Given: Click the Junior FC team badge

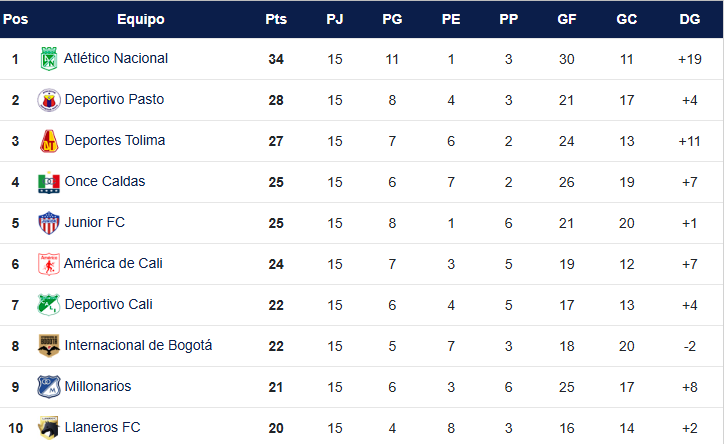Looking at the screenshot, I should click(x=48, y=223).
